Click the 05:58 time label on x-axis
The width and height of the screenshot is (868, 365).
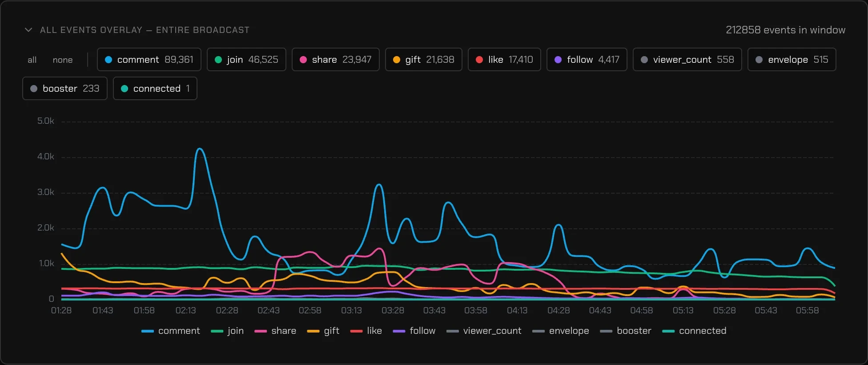(x=807, y=310)
